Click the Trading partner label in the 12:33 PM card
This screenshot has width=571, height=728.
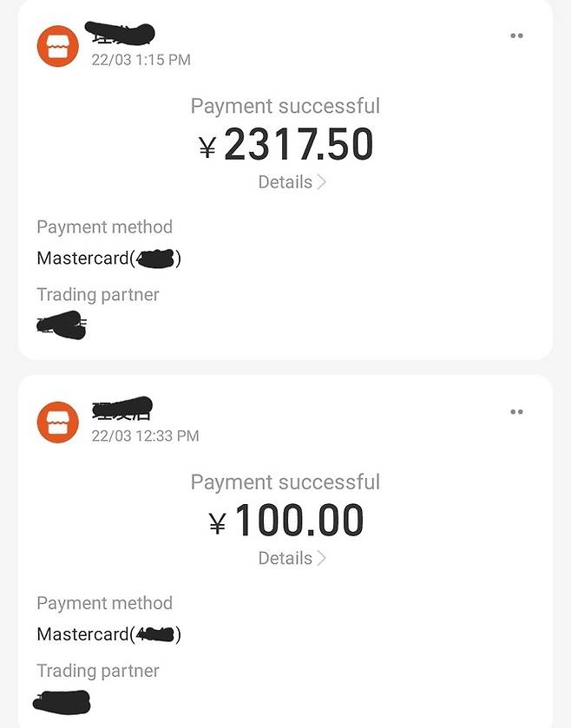pyautogui.click(x=98, y=671)
